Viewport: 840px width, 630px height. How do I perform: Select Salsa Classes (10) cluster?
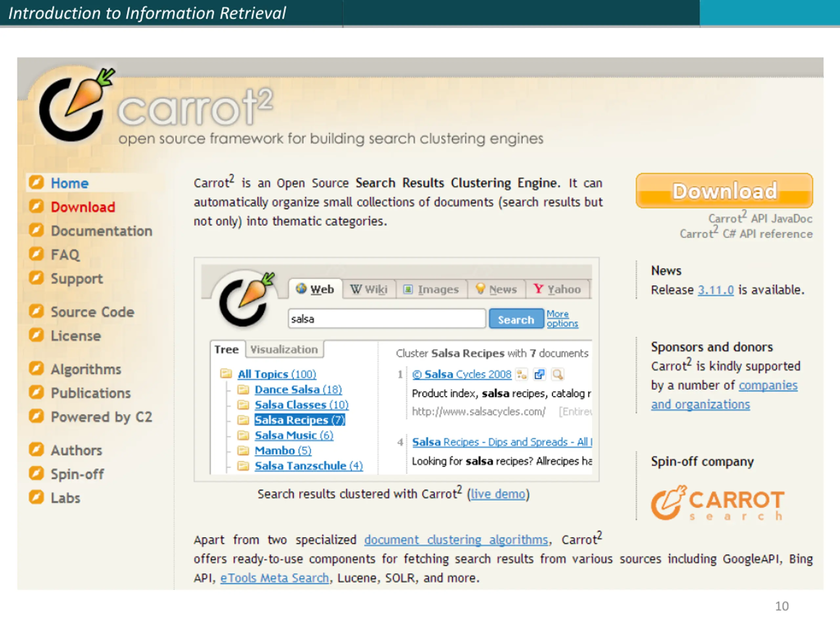tap(302, 405)
